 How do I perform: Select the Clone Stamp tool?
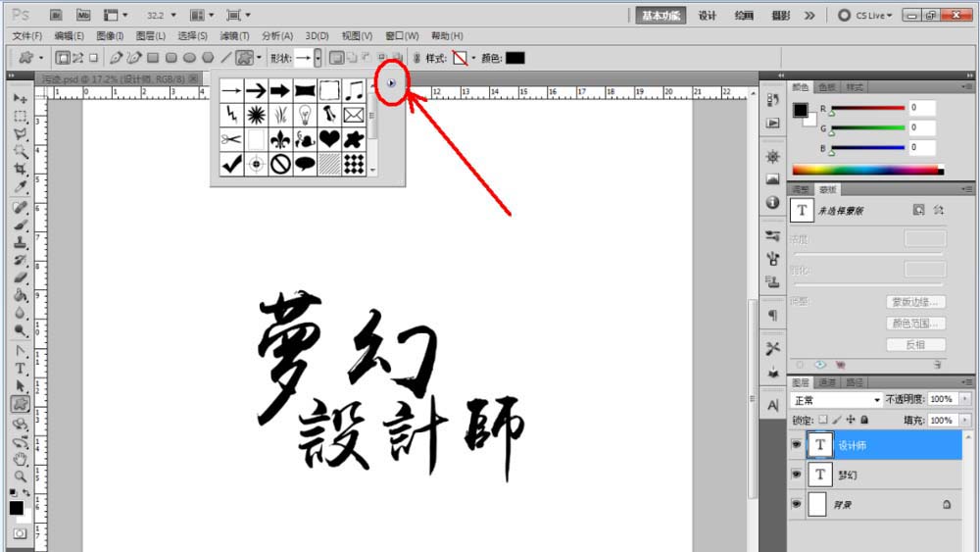[20, 242]
